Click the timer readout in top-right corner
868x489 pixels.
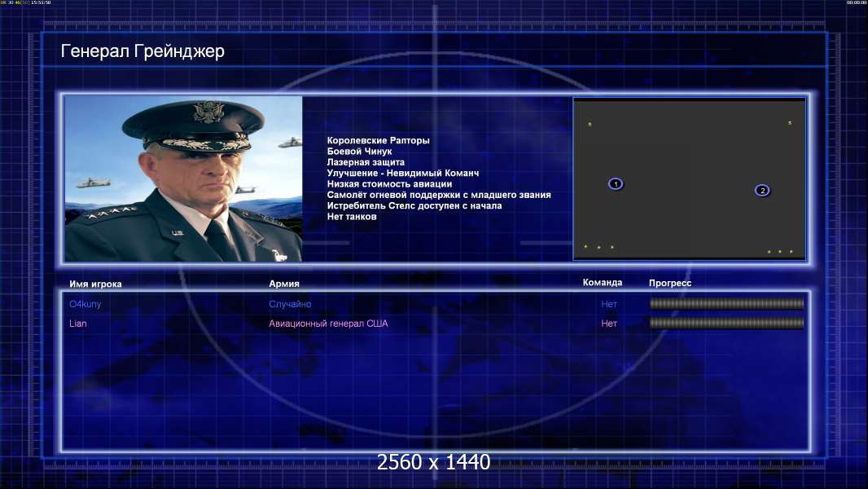[857, 2]
